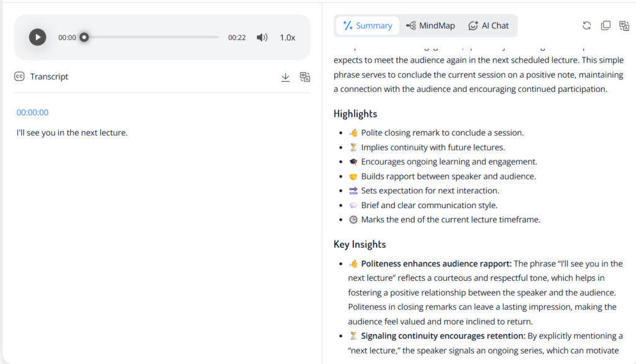Click the Highlights heading
This screenshot has width=636, height=364.
point(355,114)
